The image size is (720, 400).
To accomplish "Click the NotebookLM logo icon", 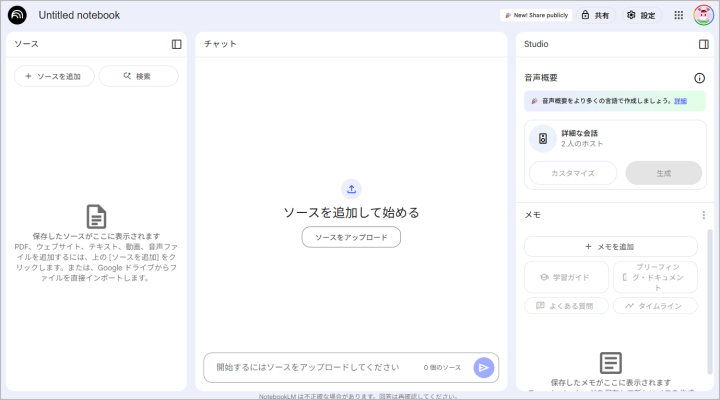I will (x=17, y=15).
